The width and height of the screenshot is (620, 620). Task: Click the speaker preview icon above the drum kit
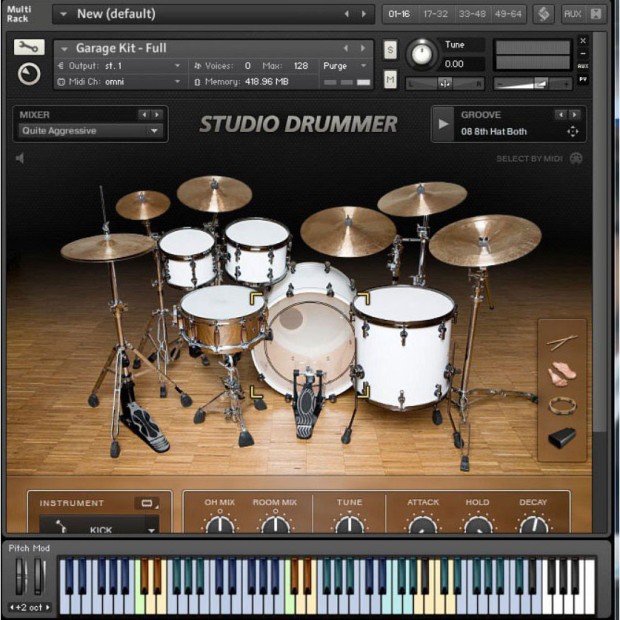(x=20, y=158)
